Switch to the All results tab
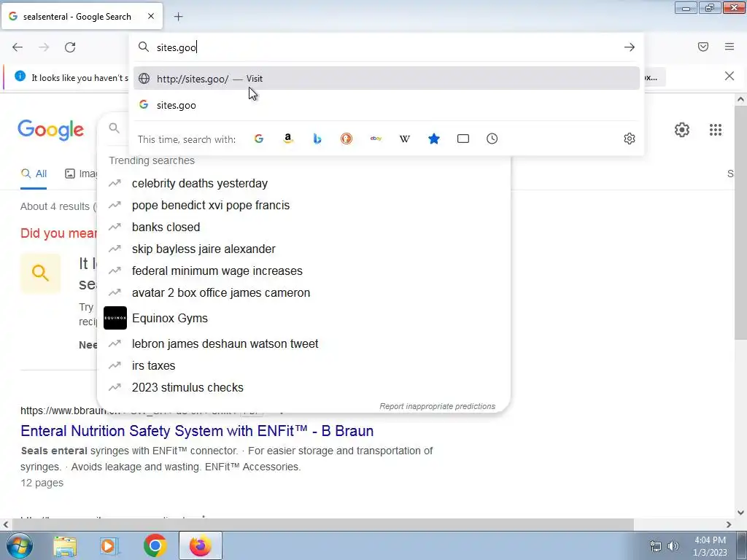Image resolution: width=747 pixels, height=560 pixels. point(34,174)
